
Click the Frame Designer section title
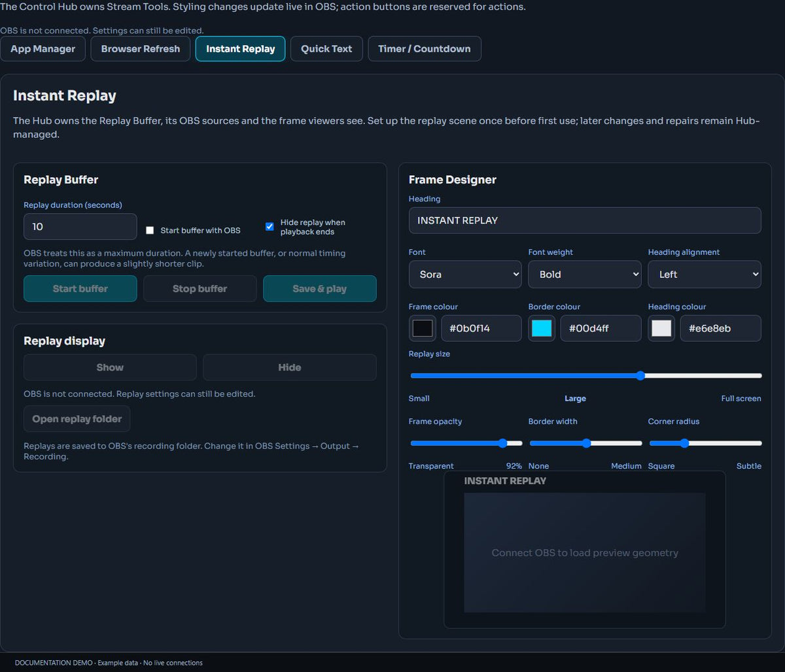(x=453, y=180)
